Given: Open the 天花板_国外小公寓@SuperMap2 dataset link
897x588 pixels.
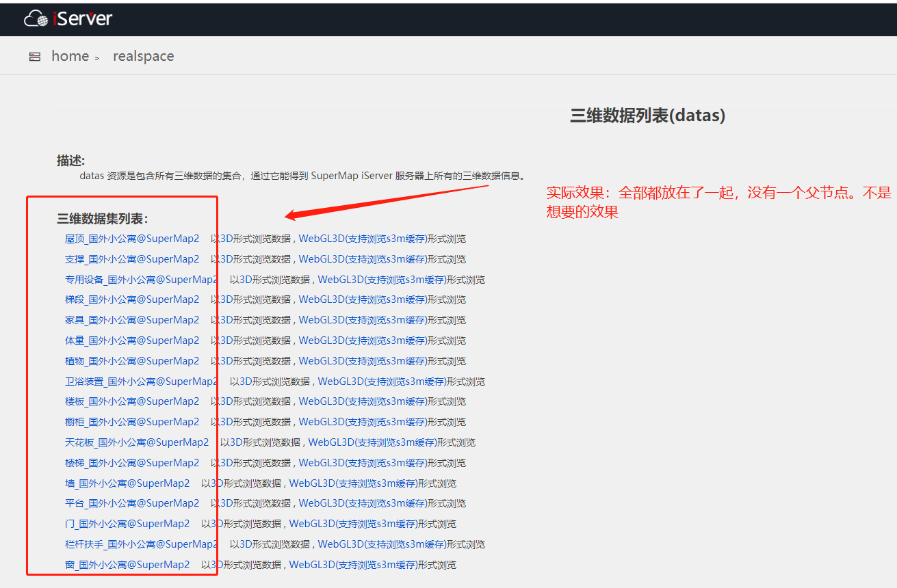Looking at the screenshot, I should coord(137,442).
